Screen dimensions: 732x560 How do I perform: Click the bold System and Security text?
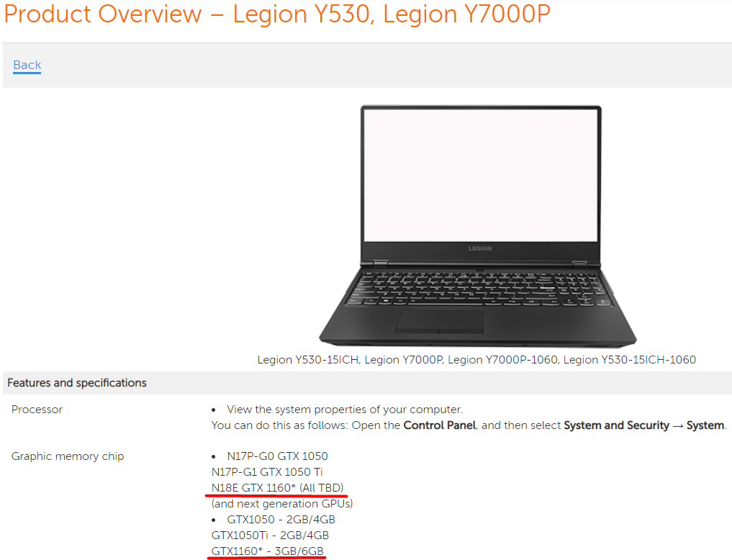point(616,425)
